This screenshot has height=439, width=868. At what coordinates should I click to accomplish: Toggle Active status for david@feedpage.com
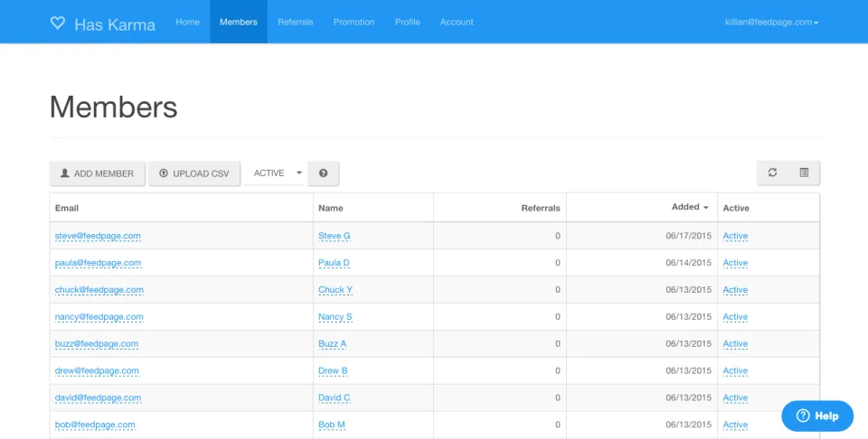[x=735, y=397]
